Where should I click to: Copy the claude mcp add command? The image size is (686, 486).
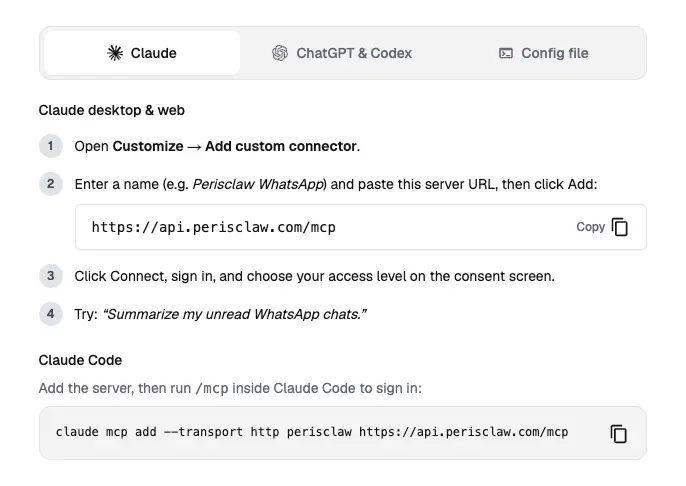(x=619, y=434)
